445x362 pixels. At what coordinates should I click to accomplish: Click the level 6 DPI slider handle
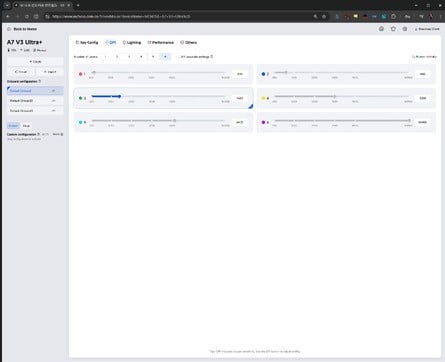(x=409, y=121)
